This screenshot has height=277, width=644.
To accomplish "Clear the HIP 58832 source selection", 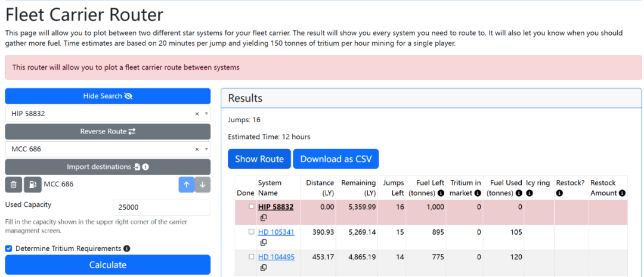I will click(x=197, y=114).
